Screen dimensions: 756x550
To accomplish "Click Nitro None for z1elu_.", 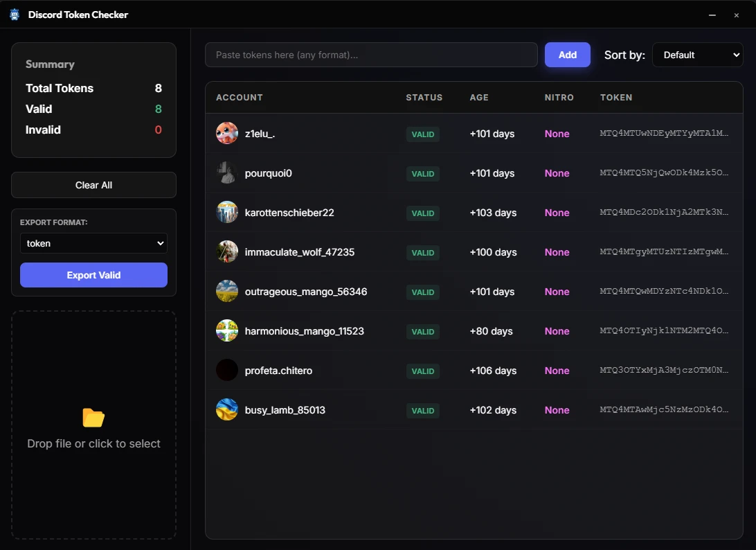I will pos(557,134).
